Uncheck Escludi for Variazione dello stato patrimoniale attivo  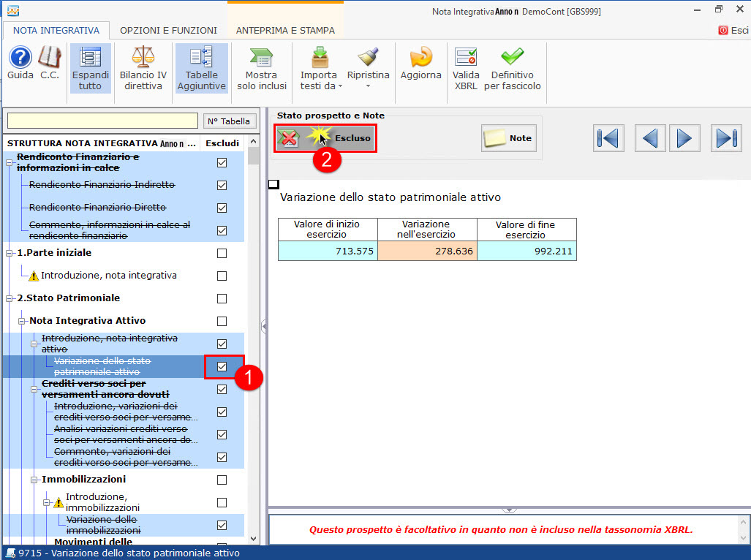click(222, 366)
